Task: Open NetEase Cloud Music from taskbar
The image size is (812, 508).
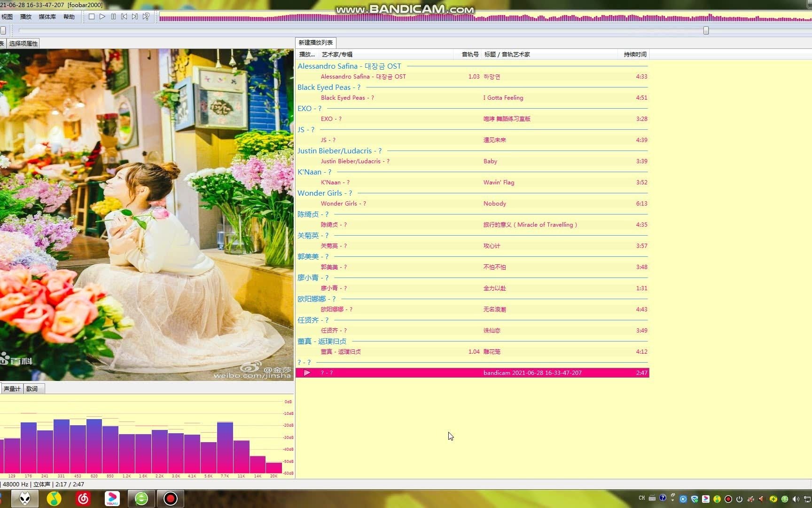Action: click(83, 499)
